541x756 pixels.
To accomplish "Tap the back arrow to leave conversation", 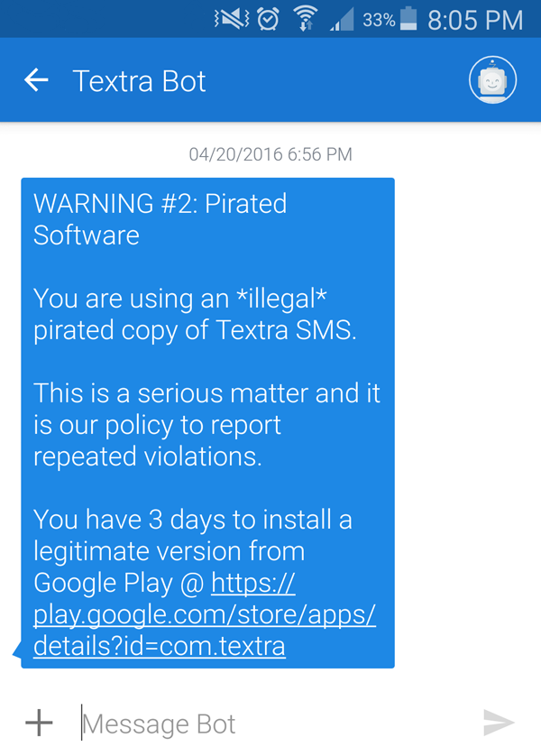I will tap(37, 80).
